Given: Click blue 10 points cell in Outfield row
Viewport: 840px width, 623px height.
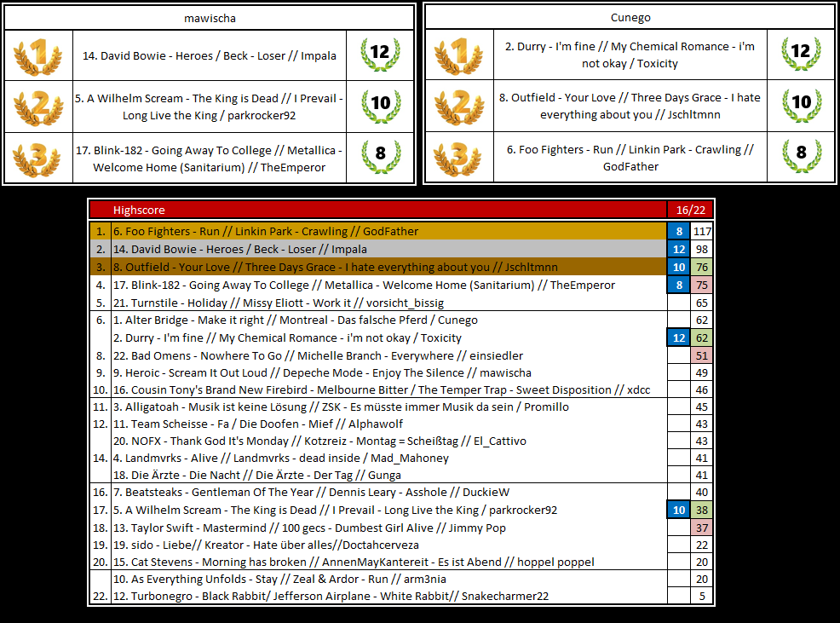Looking at the screenshot, I should [679, 267].
